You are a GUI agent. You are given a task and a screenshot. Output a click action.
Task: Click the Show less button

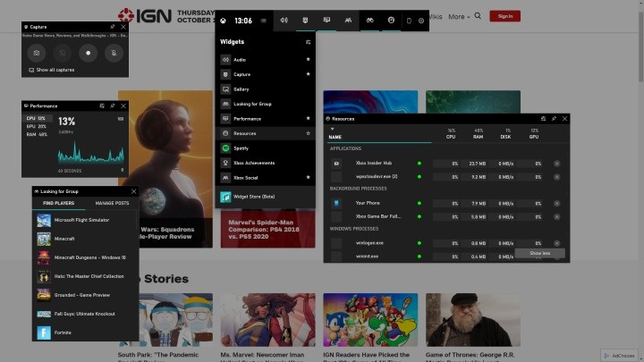pos(539,254)
